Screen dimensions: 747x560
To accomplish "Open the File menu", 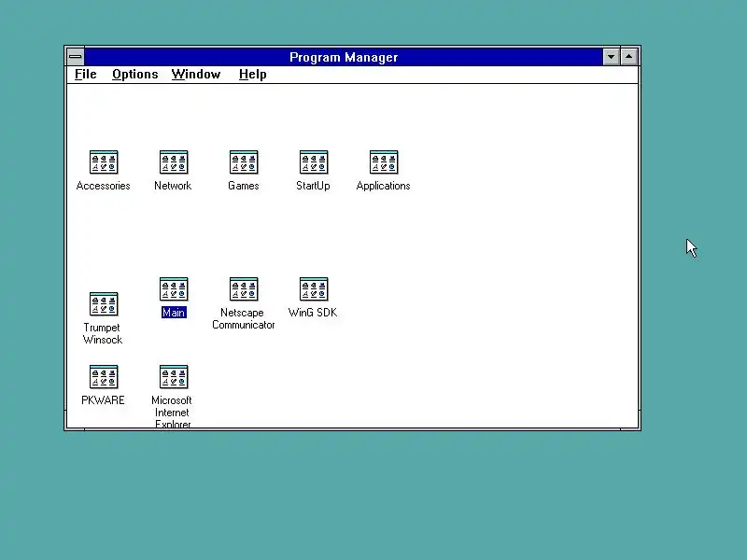I will click(86, 75).
